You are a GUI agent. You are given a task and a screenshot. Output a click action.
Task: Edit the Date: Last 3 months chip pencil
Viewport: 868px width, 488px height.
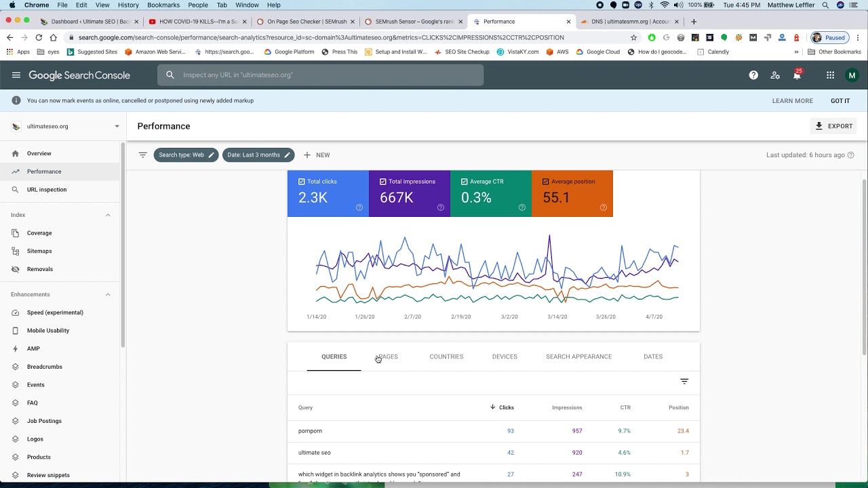287,155
